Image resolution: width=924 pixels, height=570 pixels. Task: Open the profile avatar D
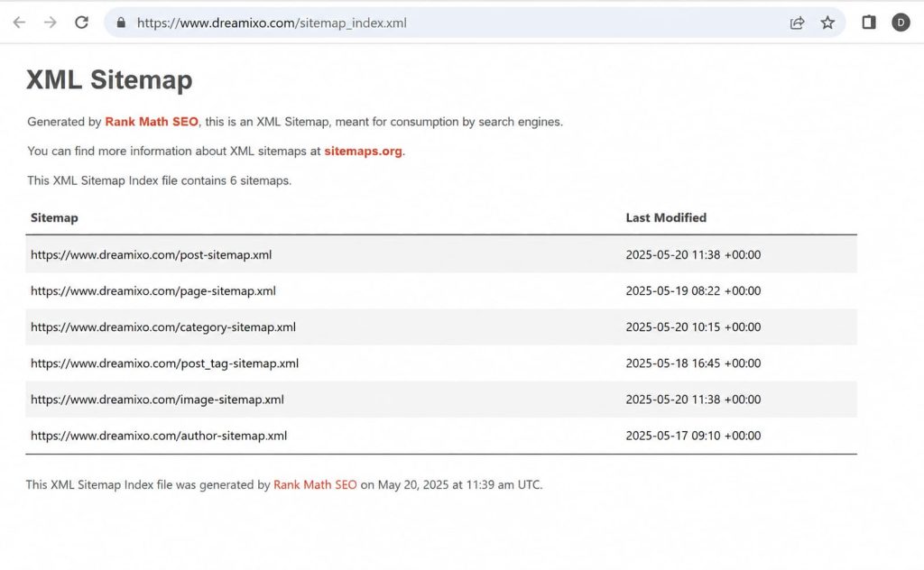coord(901,23)
